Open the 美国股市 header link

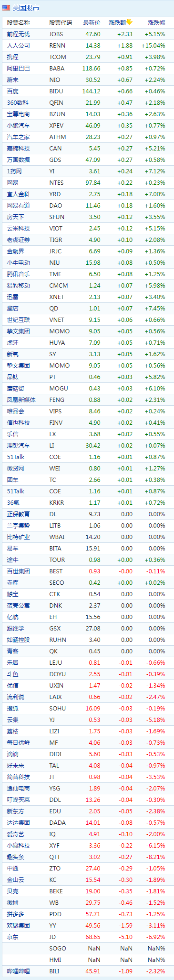(26, 8)
